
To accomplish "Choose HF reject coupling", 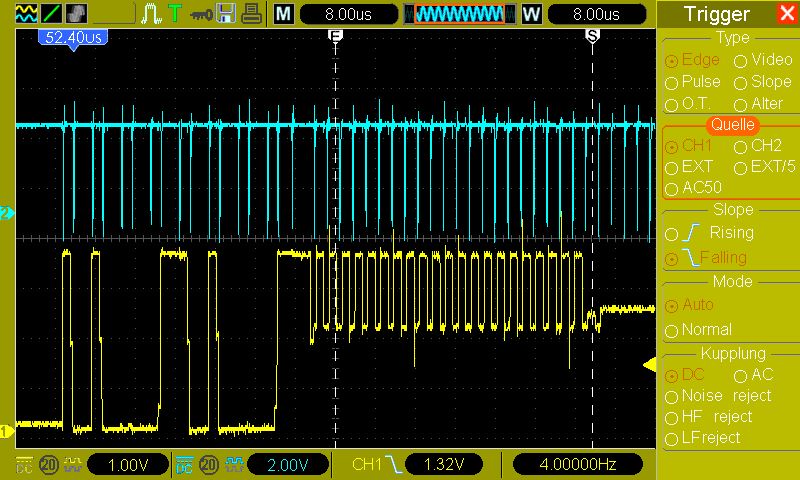I will (709, 417).
